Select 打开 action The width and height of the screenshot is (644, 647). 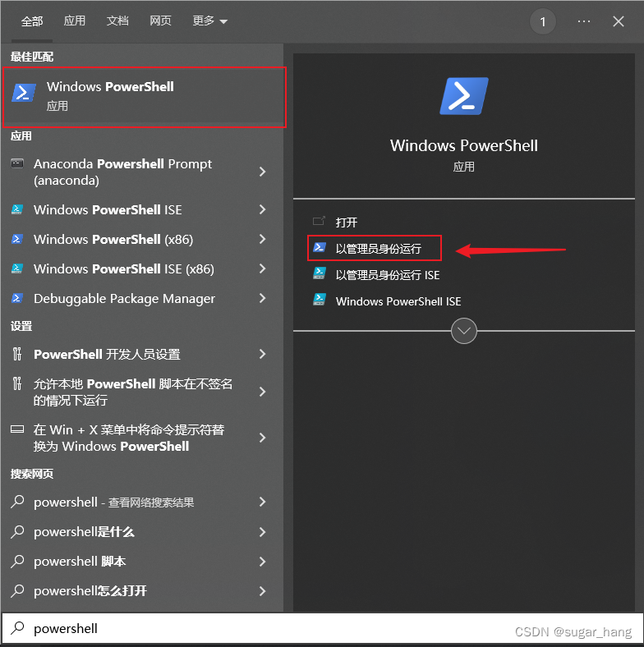coord(347,223)
